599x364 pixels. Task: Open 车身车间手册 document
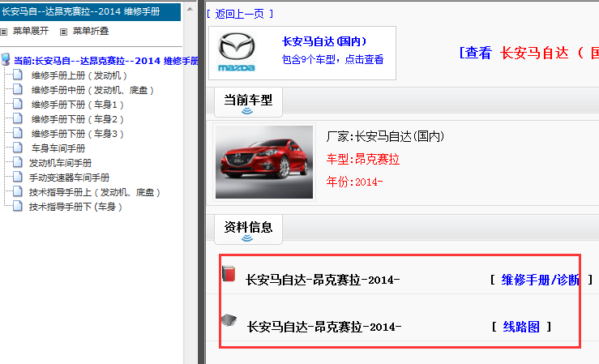tap(58, 148)
